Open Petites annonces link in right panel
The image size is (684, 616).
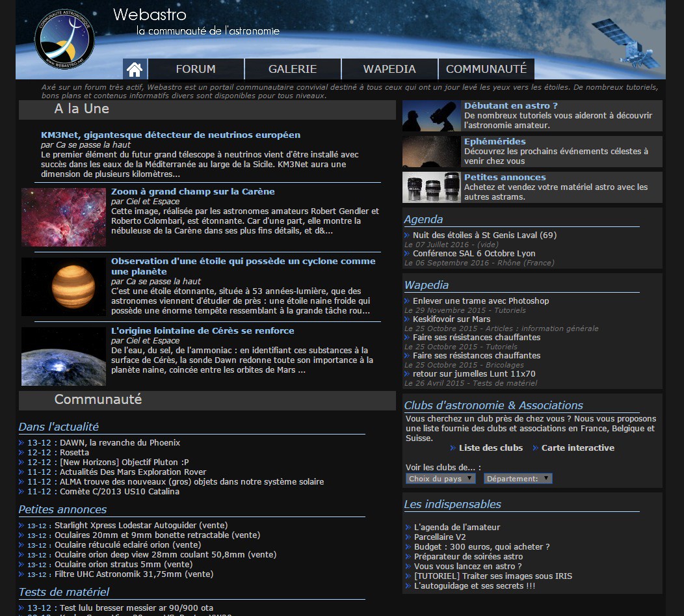click(x=505, y=177)
